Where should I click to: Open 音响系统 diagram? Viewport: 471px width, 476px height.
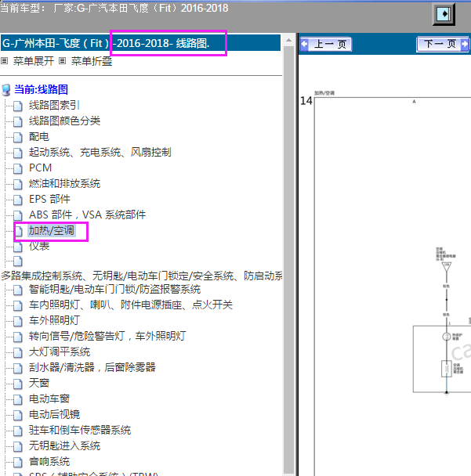coord(49,461)
